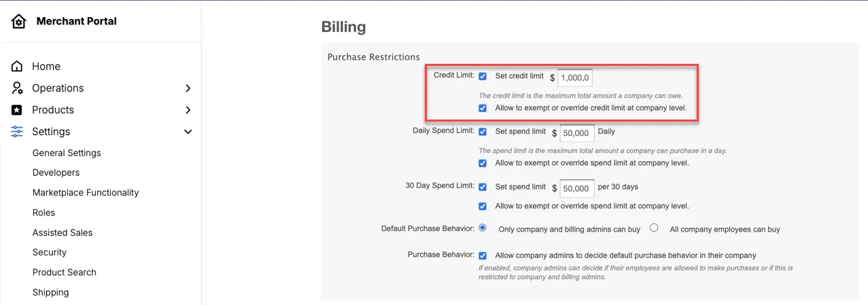Image resolution: width=868 pixels, height=305 pixels.
Task: Click the Settings sliders icon
Action: (18, 132)
